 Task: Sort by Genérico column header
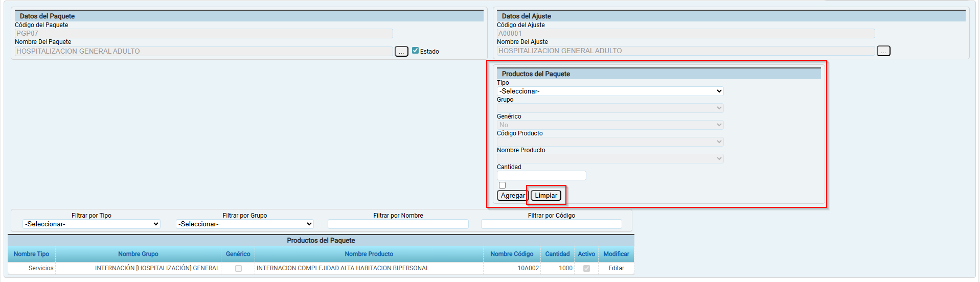(x=238, y=254)
